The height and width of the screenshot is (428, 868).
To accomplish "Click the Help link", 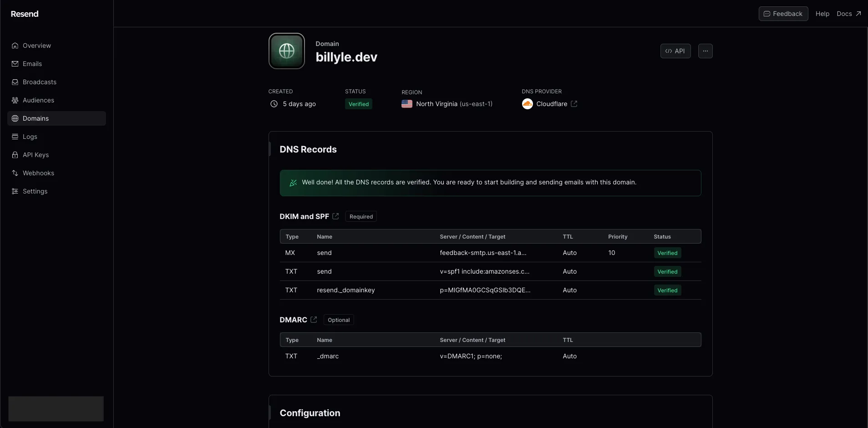I will pos(822,14).
